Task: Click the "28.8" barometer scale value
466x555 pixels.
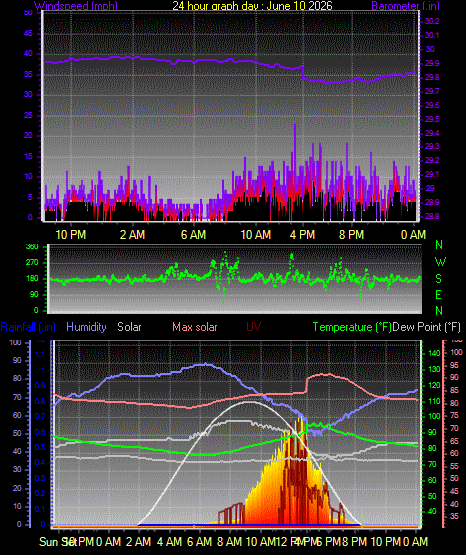Action: (x=432, y=216)
